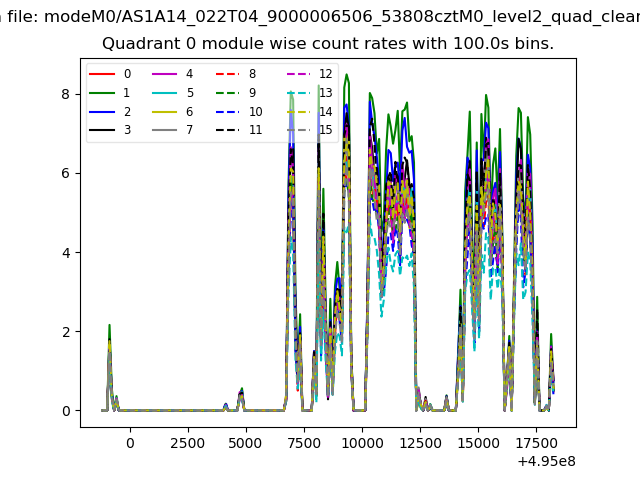Click the blue legend line for module 2
This screenshot has height=480, width=640.
[x=104, y=112]
